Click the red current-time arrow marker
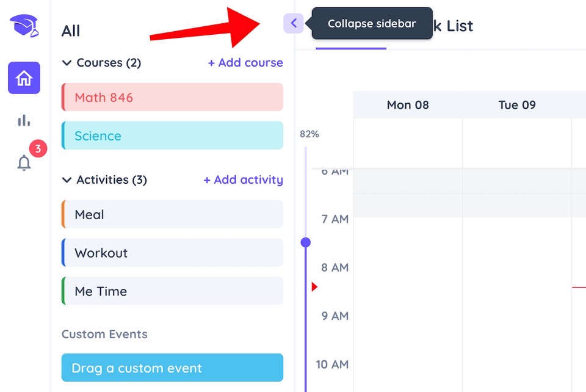This screenshot has width=586, height=392. [x=314, y=286]
